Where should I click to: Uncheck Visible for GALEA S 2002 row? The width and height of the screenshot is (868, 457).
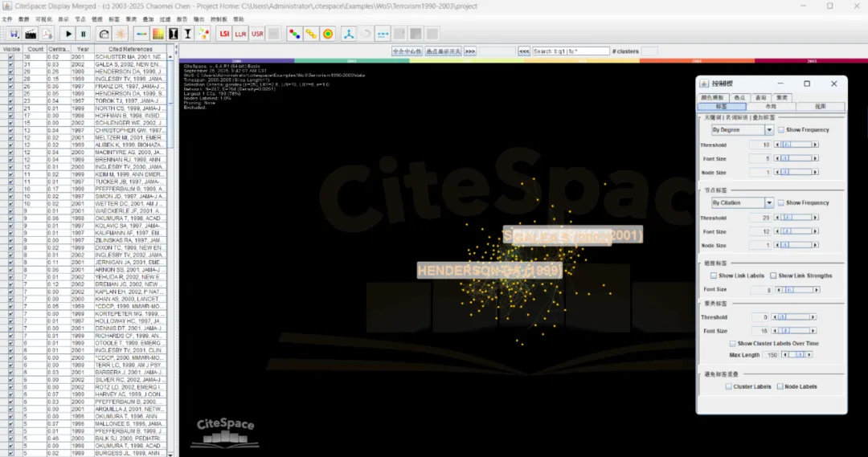(x=11, y=64)
